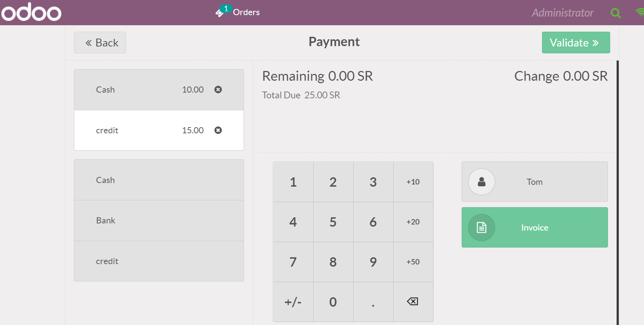The width and height of the screenshot is (644, 325).
Task: Open the Orders ticket icon
Action: [220, 13]
